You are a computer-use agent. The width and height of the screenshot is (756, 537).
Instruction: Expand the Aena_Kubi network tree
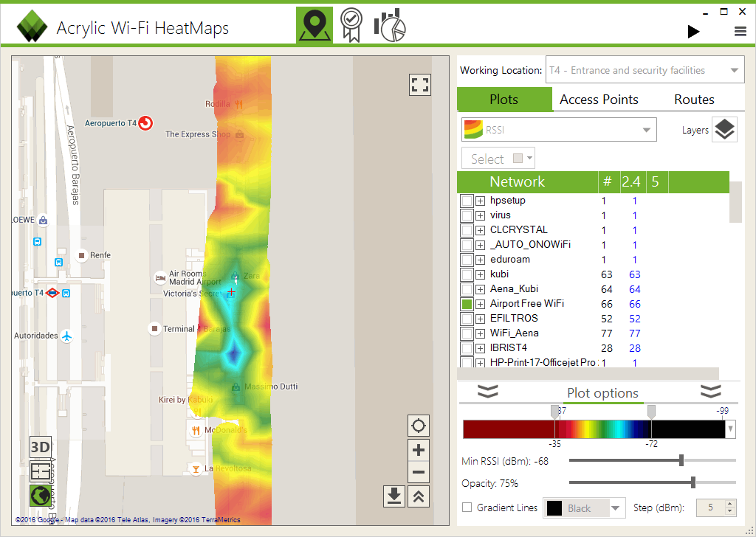(480, 289)
